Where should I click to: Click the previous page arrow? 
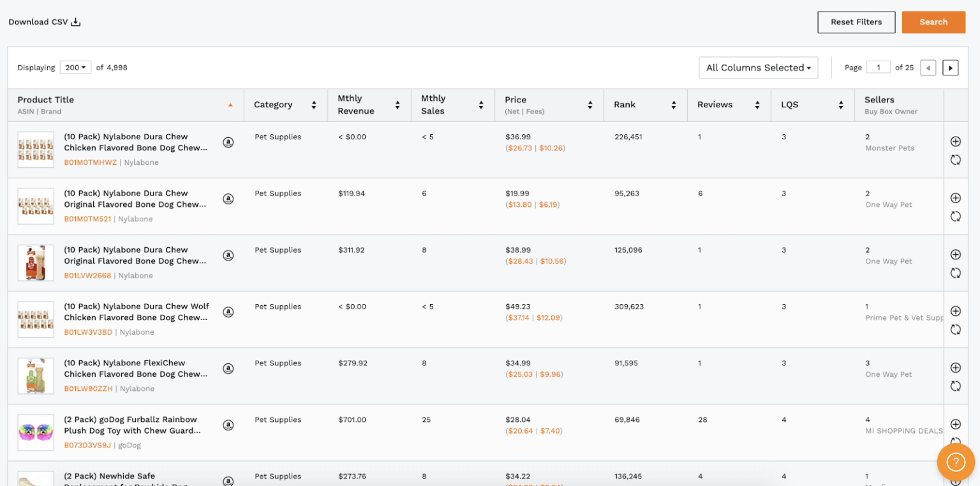tap(928, 67)
